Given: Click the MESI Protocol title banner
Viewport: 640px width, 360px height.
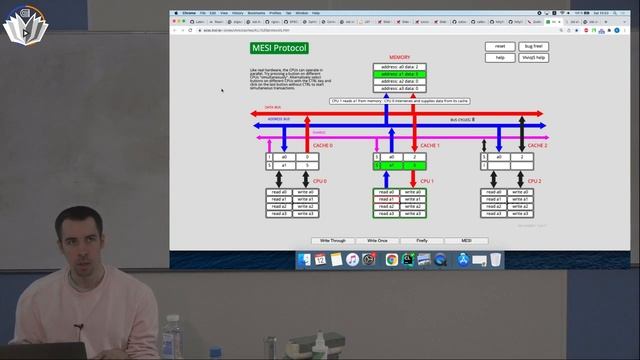Looking at the screenshot, I should tap(279, 48).
